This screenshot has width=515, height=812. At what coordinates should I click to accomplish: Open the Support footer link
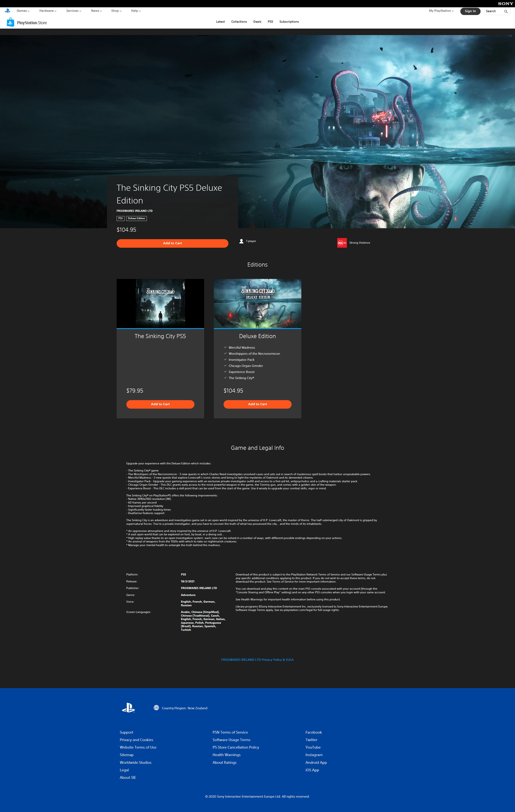(126, 732)
